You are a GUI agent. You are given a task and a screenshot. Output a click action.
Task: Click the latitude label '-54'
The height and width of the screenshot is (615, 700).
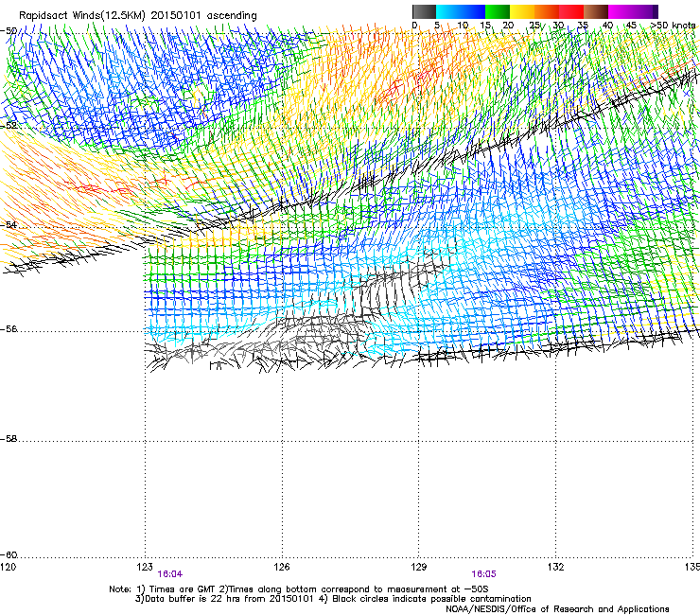point(9,224)
